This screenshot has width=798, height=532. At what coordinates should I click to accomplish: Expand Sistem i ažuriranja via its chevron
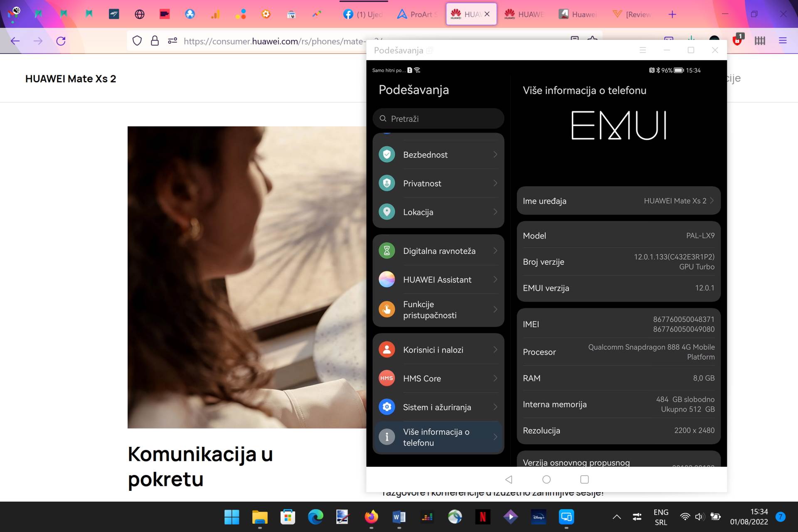point(495,407)
